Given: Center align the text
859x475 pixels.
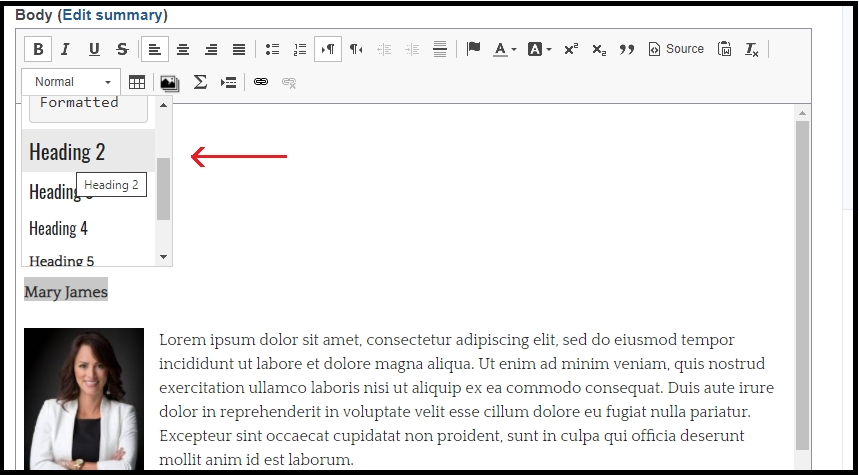Looking at the screenshot, I should click(183, 49).
